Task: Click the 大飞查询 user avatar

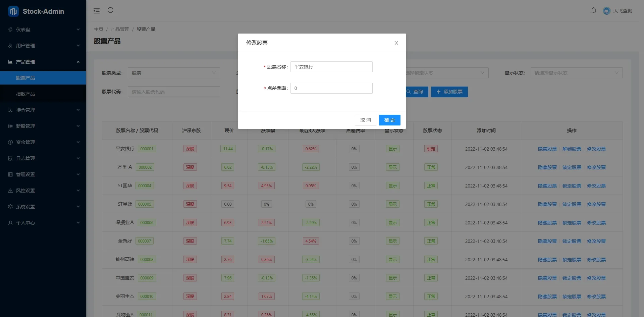Action: point(606,11)
